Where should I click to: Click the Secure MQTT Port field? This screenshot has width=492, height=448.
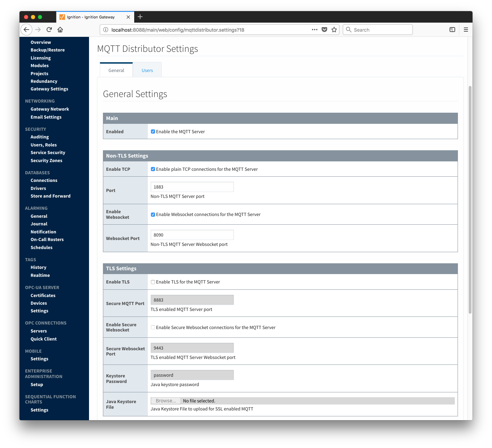192,300
